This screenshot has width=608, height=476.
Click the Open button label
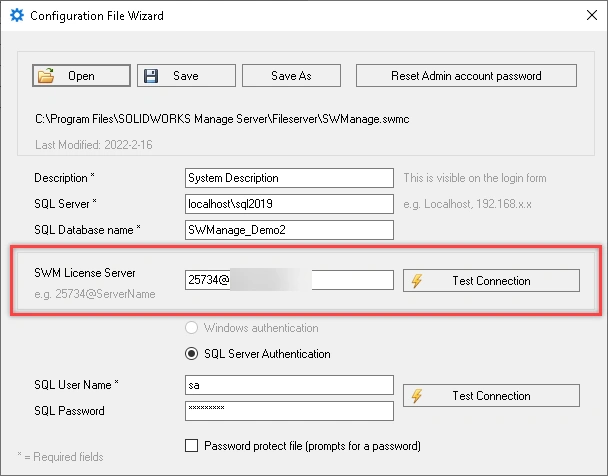[x=82, y=76]
